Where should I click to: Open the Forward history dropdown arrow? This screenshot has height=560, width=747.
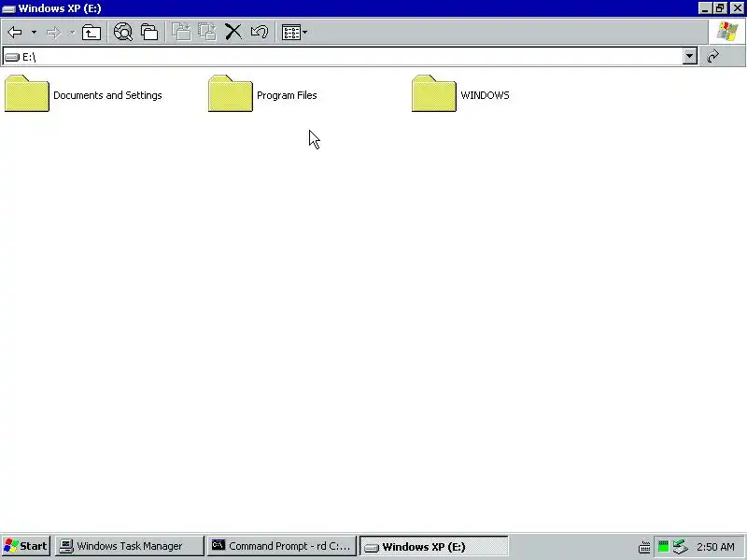pos(72,33)
